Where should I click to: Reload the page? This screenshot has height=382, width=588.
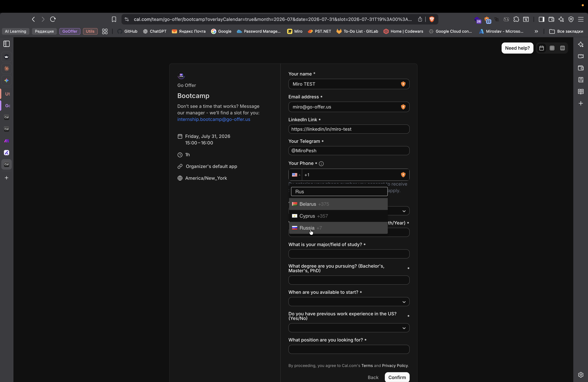(53, 19)
